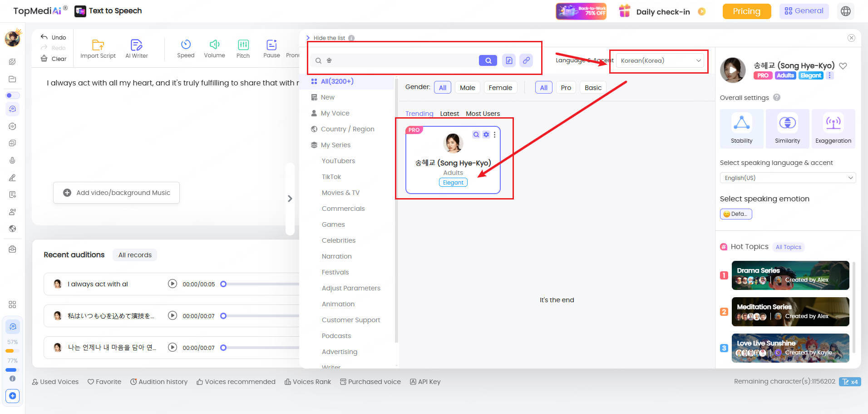Insert a Pause marker
Image resolution: width=868 pixels, height=414 pixels.
click(x=271, y=49)
